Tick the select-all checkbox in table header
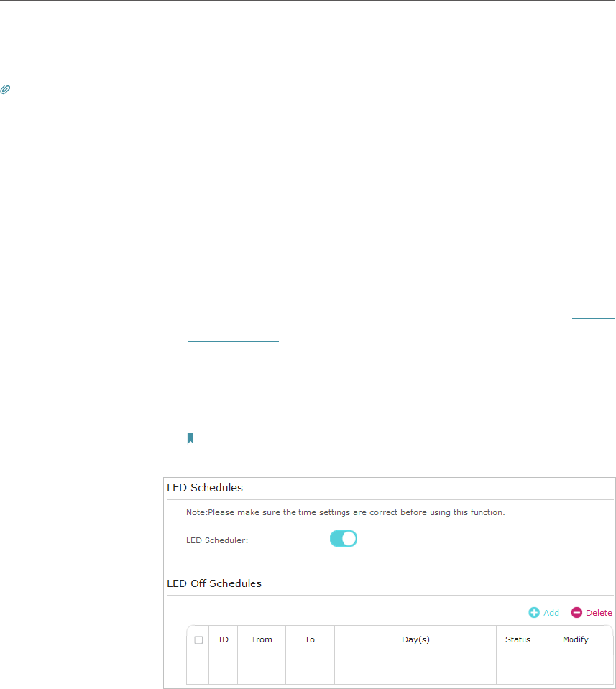616x689 pixels. click(198, 639)
